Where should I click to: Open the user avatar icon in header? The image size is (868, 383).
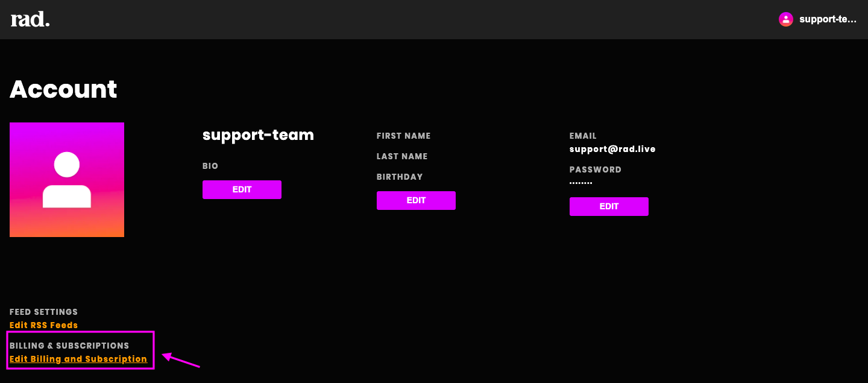(786, 19)
